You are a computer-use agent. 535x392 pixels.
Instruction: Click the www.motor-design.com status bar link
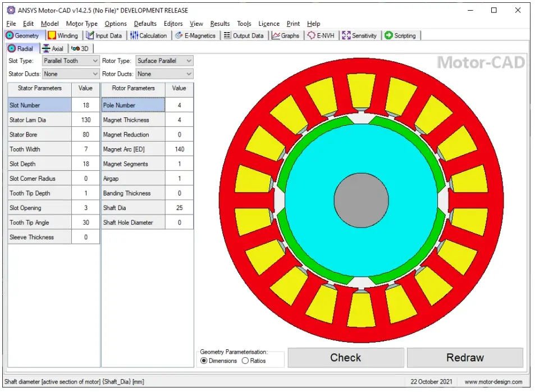click(493, 382)
